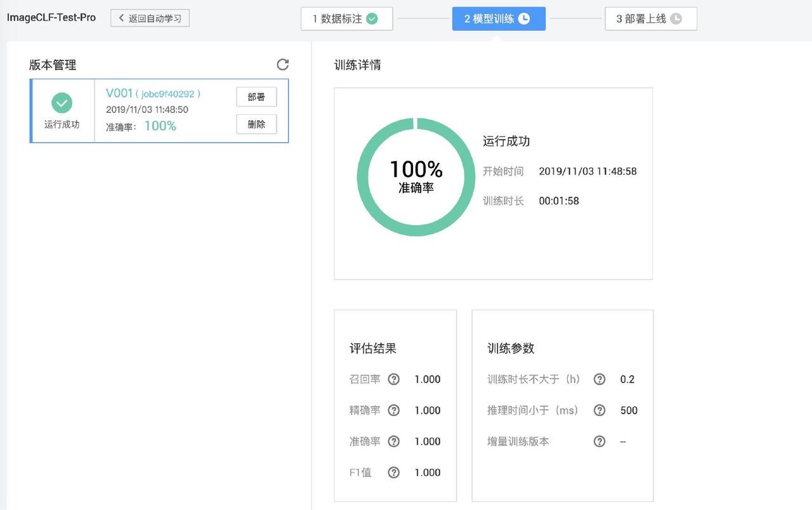Click the green success checkmark in version card
The image size is (812, 510).
(x=62, y=103)
